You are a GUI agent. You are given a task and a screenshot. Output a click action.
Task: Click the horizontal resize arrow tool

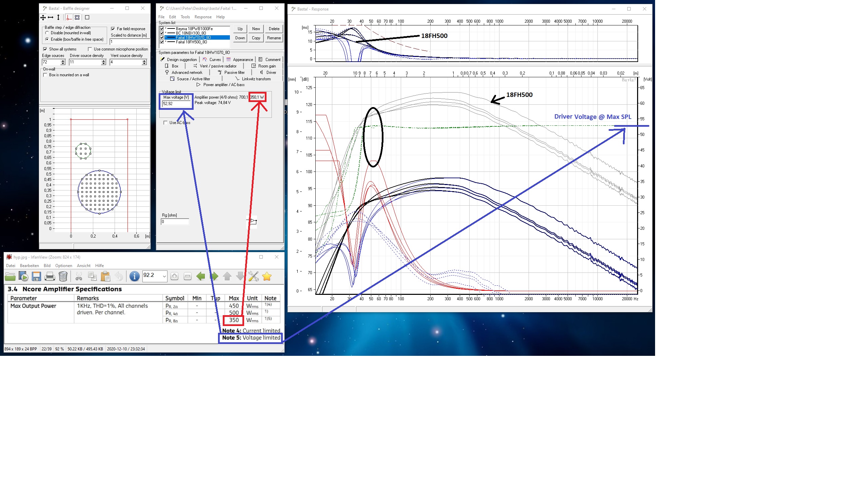point(51,17)
